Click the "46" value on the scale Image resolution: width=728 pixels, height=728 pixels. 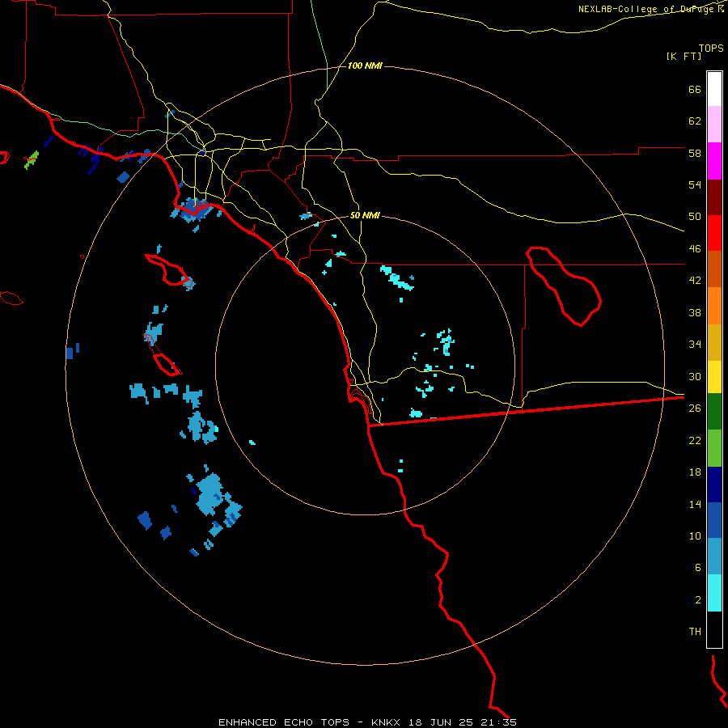[695, 249]
